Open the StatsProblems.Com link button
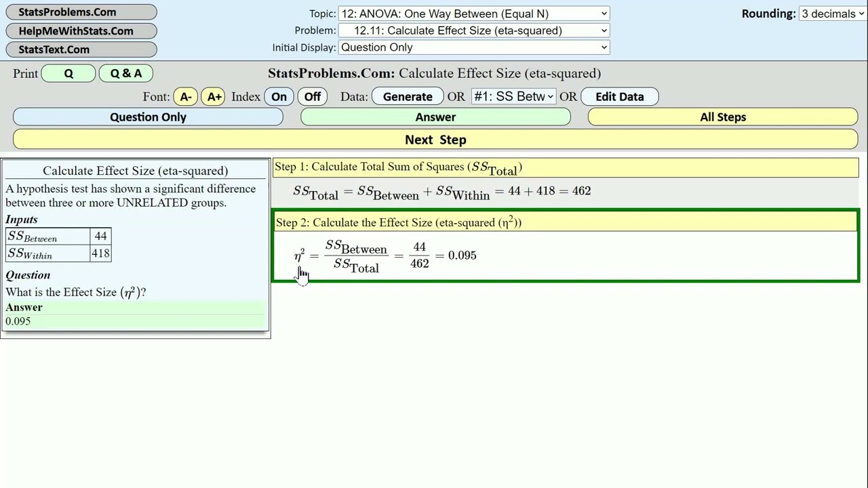 (x=81, y=12)
